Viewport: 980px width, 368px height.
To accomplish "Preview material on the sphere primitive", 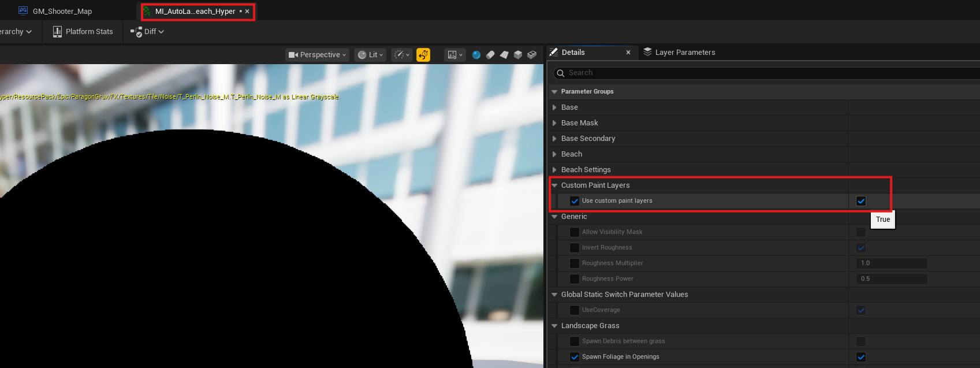I will (x=476, y=55).
